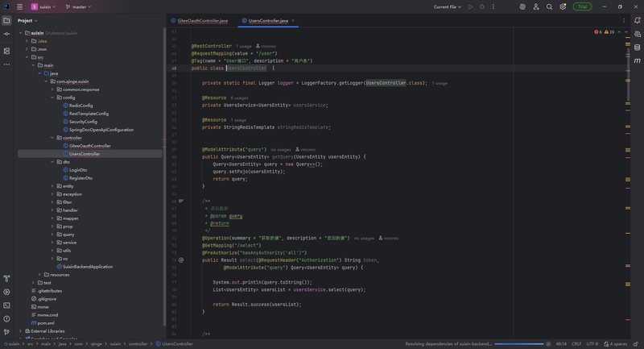Click the Search Everywhere magnifier icon
This screenshot has height=349, width=644.
pyautogui.click(x=550, y=6)
